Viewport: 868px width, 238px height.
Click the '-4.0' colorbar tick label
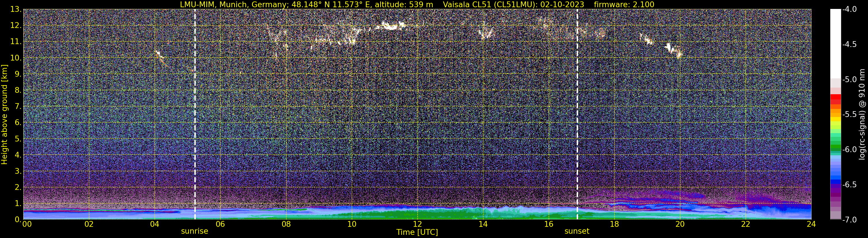click(x=850, y=9)
